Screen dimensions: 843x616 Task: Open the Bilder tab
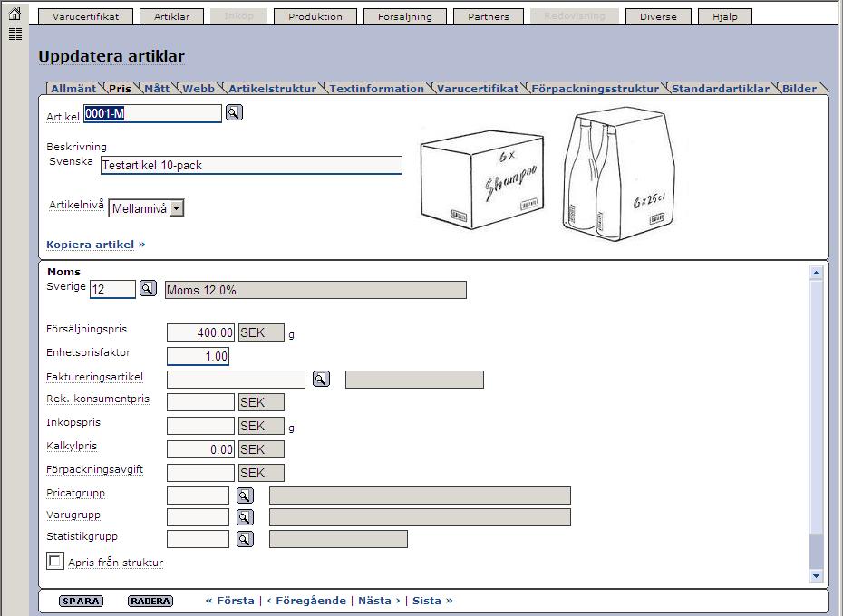point(799,89)
